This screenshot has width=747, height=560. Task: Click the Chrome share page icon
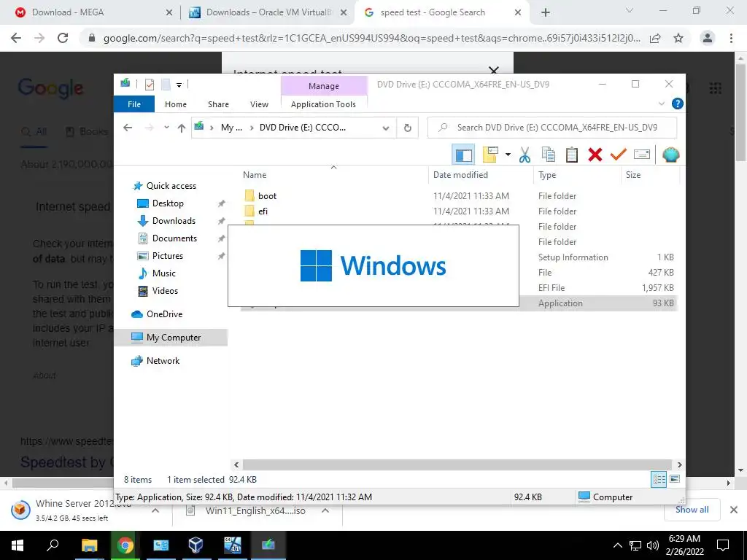[655, 38]
